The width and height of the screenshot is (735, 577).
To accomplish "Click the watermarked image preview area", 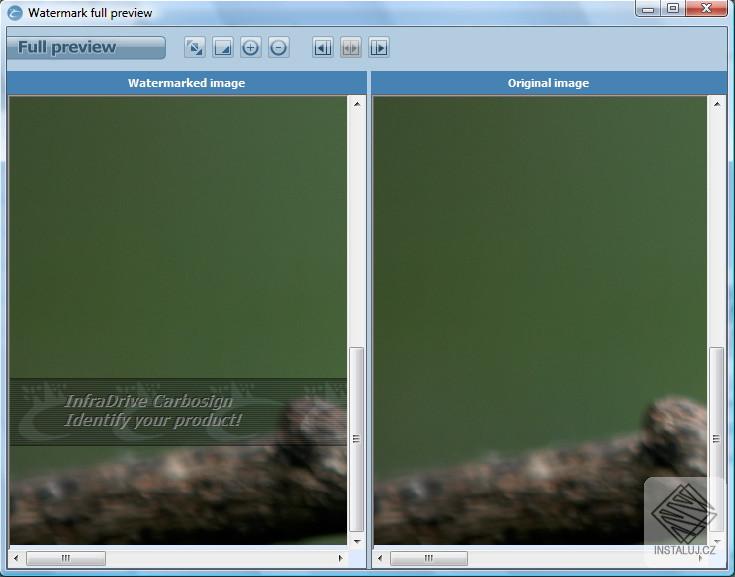I will (178, 320).
